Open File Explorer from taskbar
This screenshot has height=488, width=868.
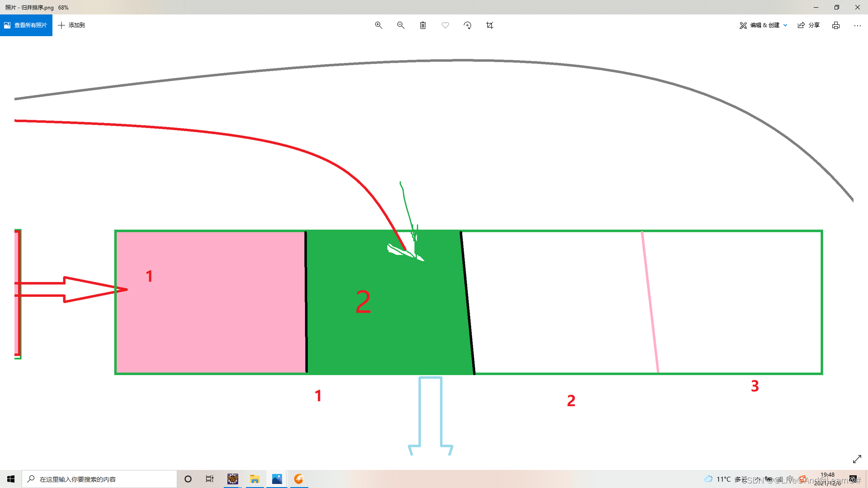click(x=255, y=479)
